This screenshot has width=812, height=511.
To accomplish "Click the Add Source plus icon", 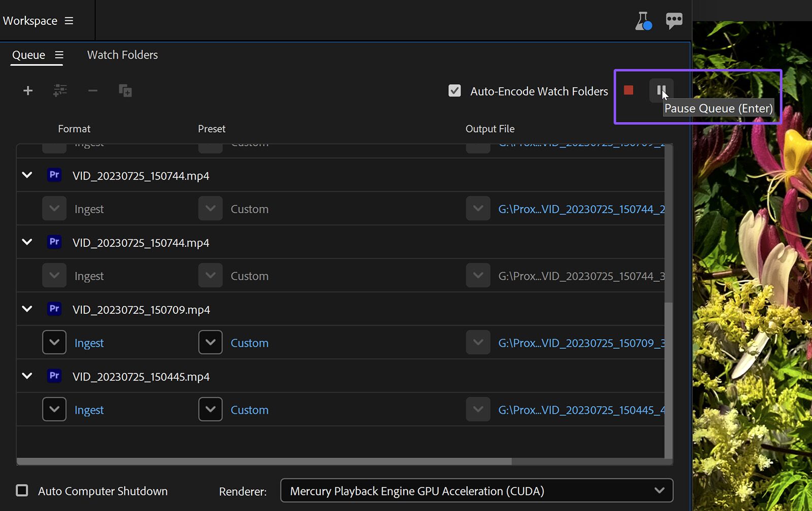I will coord(28,91).
